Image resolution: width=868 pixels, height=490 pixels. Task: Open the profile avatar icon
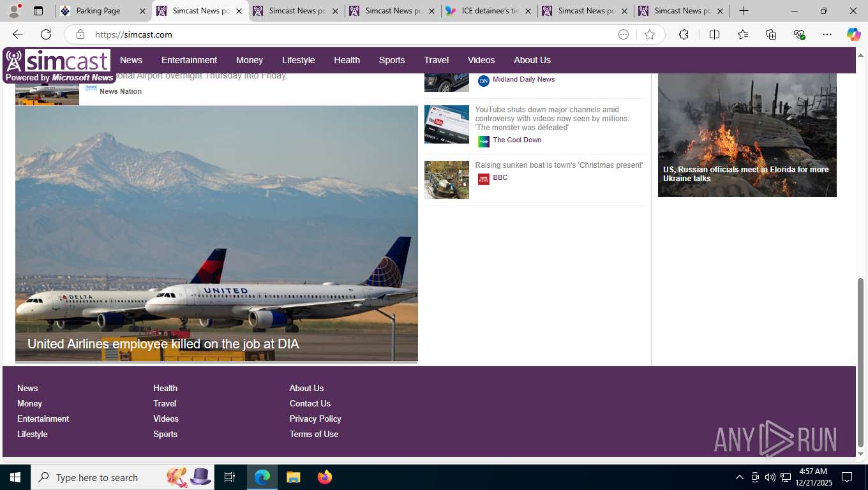14,11
